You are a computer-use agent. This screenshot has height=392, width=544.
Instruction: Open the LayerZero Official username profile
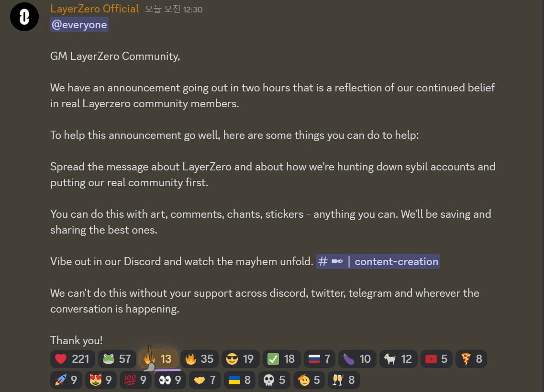click(94, 8)
